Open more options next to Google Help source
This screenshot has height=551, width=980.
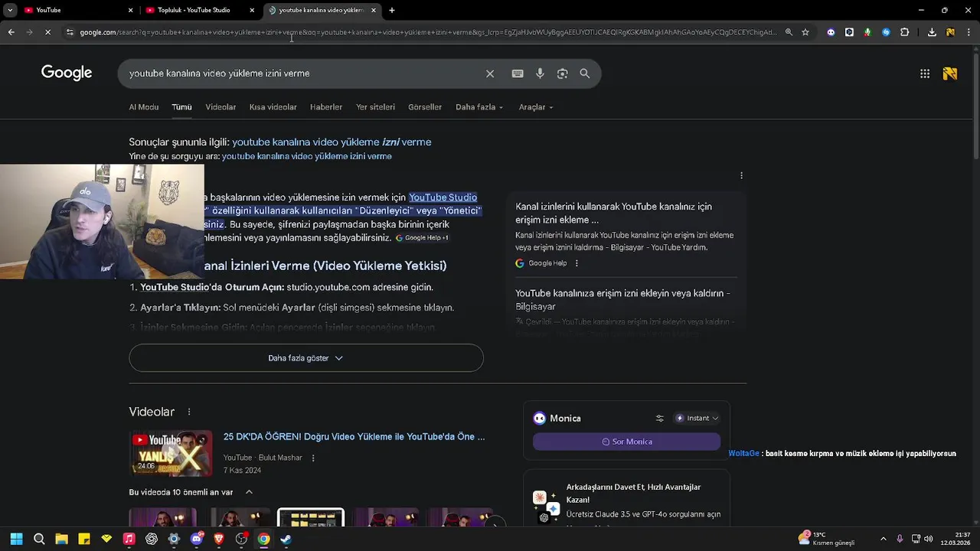coord(577,263)
